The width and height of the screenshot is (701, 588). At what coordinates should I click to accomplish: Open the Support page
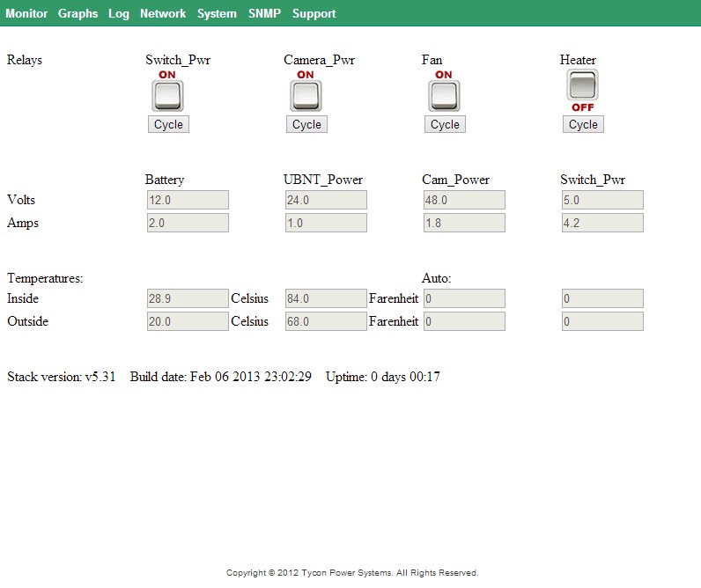314,13
